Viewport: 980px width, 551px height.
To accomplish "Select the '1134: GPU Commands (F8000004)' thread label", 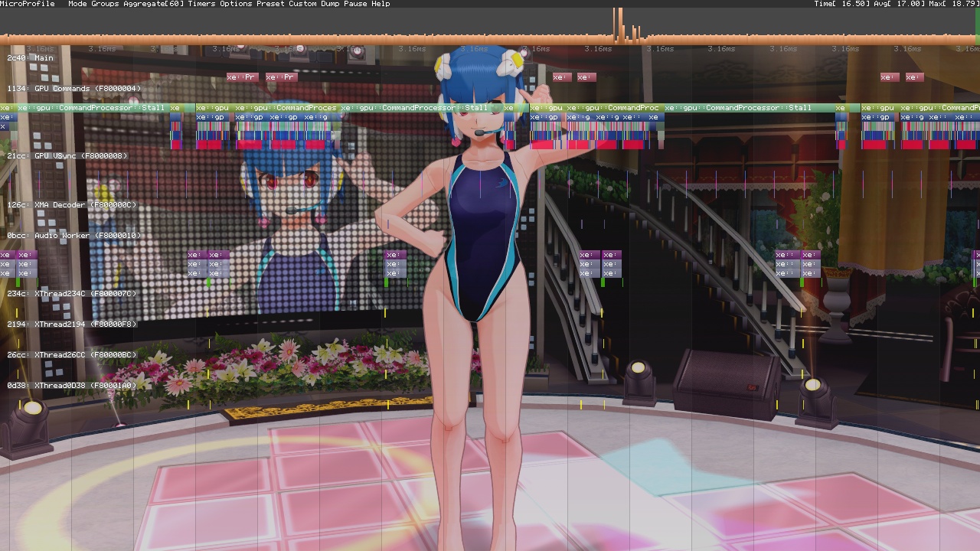I will [x=74, y=89].
